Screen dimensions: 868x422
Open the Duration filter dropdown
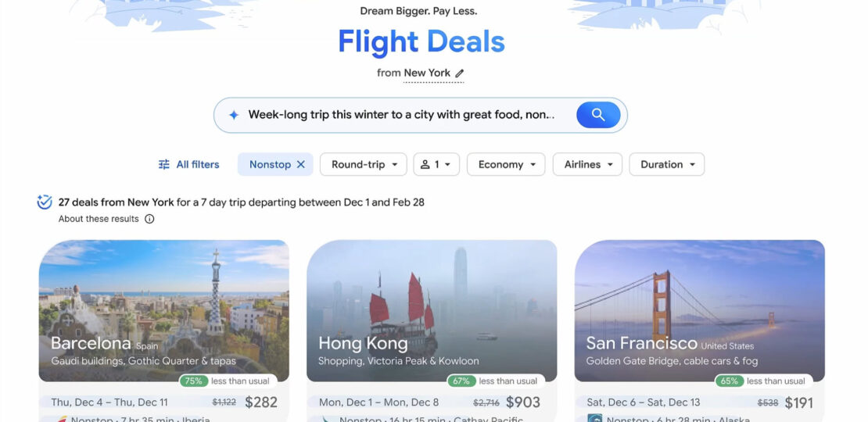(666, 164)
